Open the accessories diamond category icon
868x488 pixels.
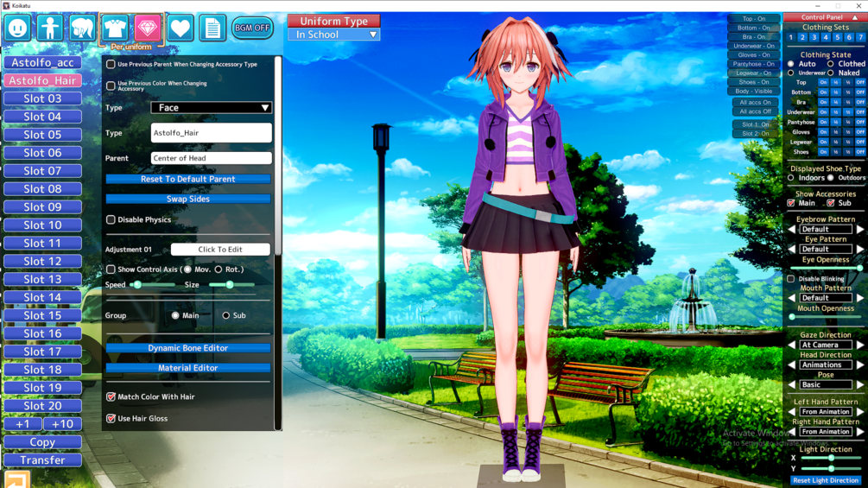tap(147, 28)
